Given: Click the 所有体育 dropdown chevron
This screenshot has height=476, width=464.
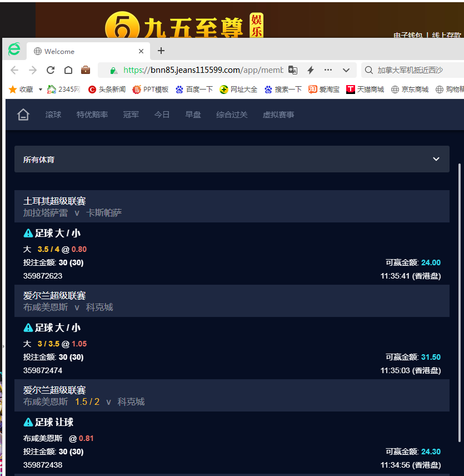Looking at the screenshot, I should pos(436,159).
